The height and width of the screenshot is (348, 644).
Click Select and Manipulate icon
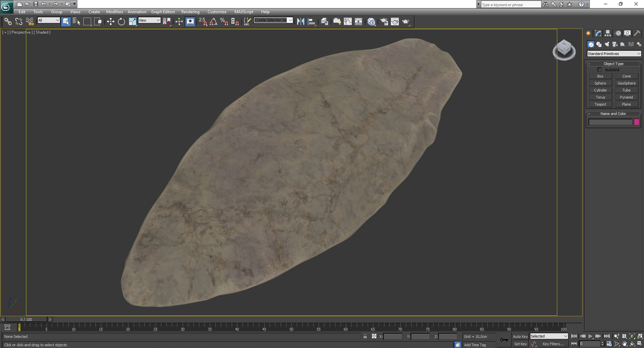point(179,21)
